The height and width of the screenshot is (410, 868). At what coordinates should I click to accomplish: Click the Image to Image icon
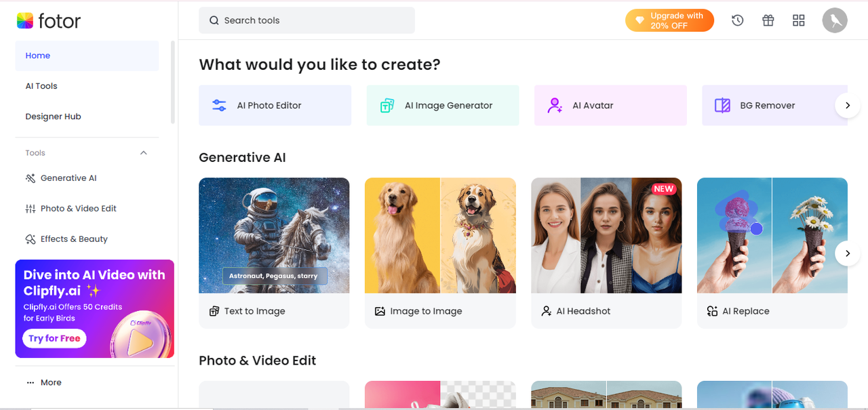pyautogui.click(x=380, y=311)
